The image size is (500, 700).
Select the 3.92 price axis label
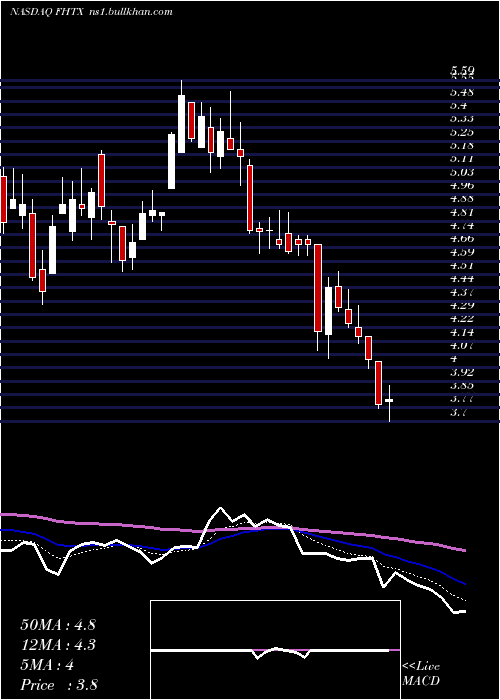tap(462, 372)
